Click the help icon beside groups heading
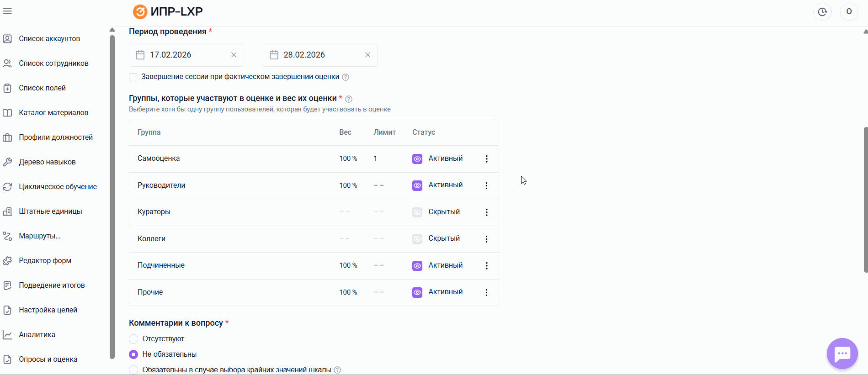 [349, 99]
